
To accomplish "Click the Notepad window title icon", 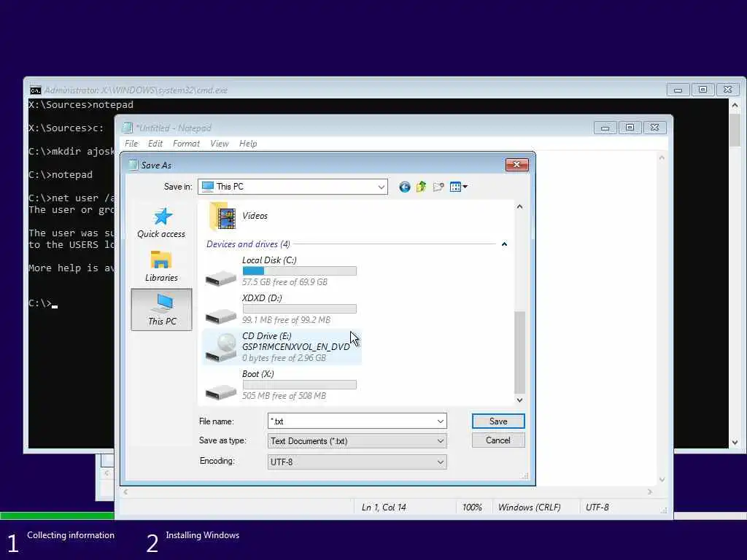I will [127, 128].
